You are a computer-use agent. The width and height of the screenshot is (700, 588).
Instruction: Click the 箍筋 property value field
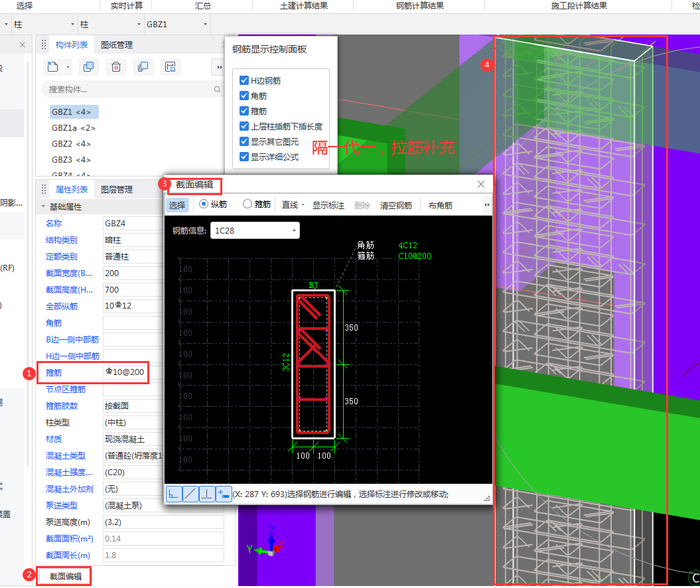pos(125,372)
